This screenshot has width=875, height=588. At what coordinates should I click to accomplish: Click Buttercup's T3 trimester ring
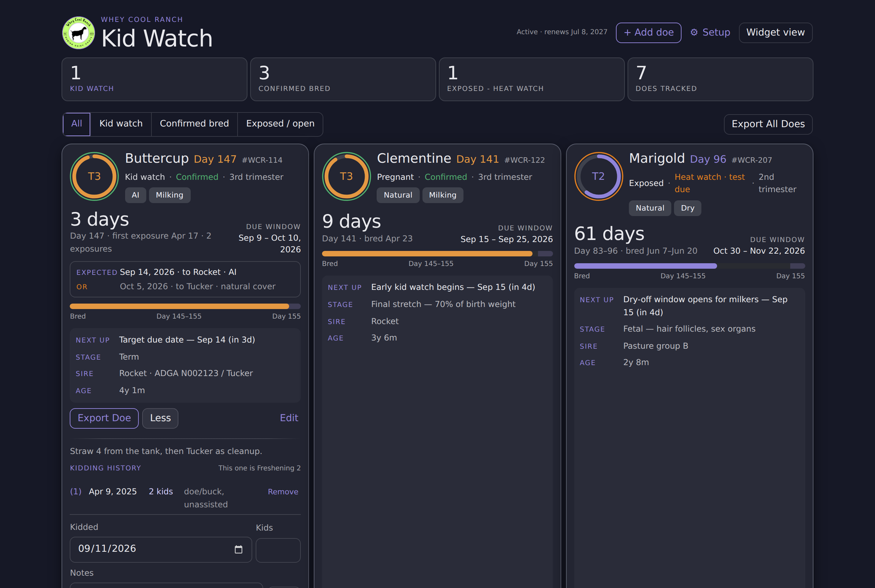[x=94, y=176]
